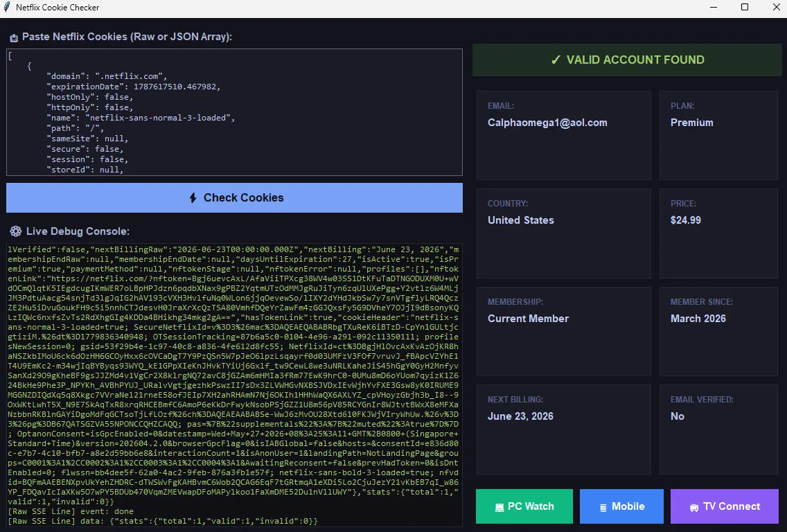
Task: Click the clipboard icon beside the Paste Cookies heading
Action: pos(14,37)
